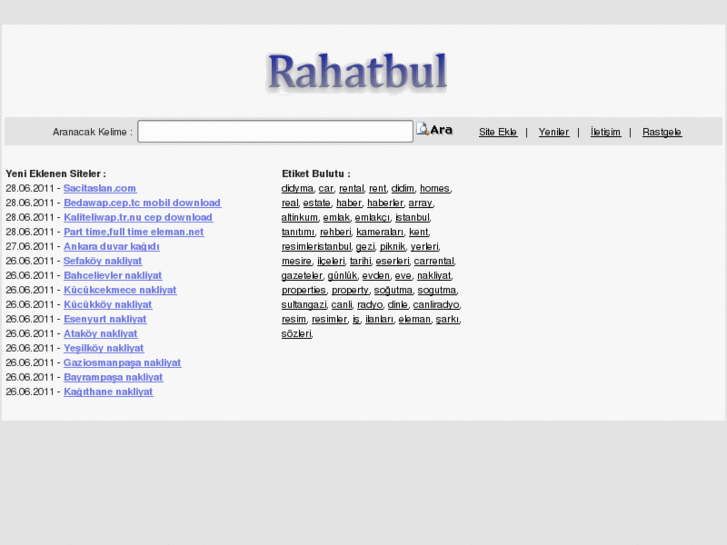Select the rehberi tag
This screenshot has height=545, width=727.
336,232
